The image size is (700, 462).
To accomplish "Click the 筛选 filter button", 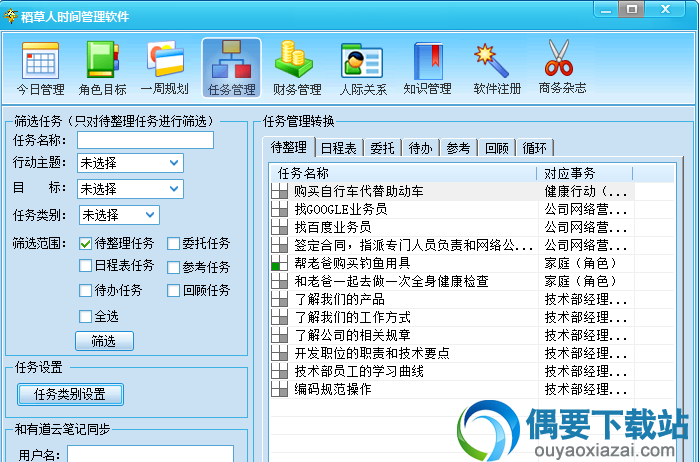I will [x=104, y=341].
